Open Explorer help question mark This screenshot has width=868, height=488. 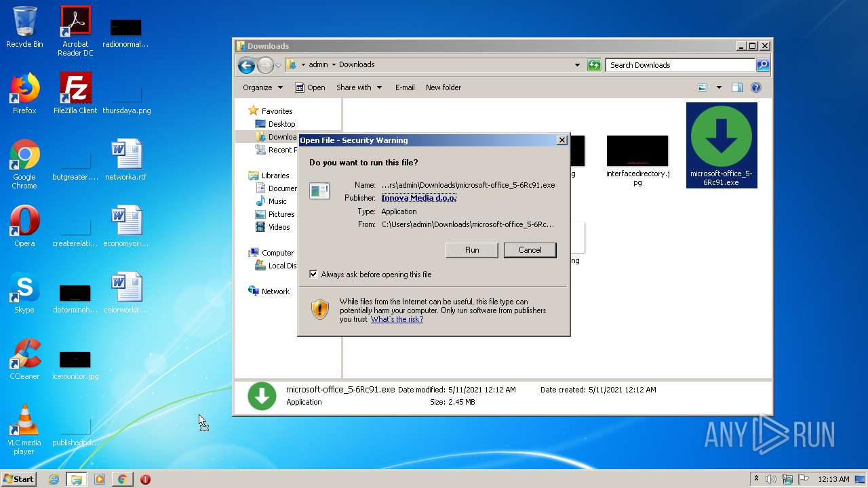click(756, 87)
